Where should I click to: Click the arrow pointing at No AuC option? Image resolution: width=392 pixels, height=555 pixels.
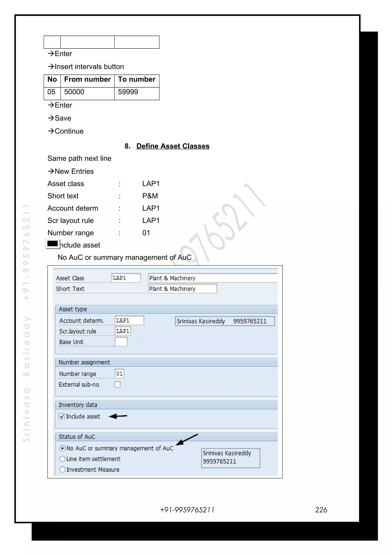(x=186, y=440)
